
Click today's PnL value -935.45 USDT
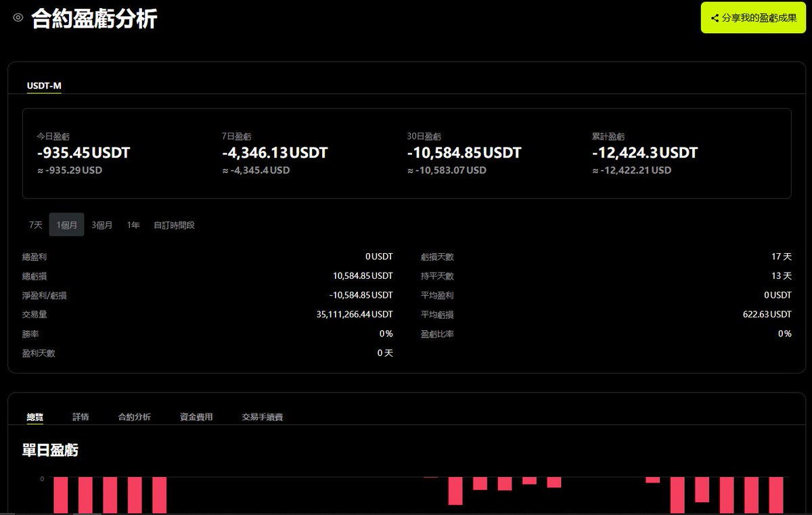tap(83, 153)
